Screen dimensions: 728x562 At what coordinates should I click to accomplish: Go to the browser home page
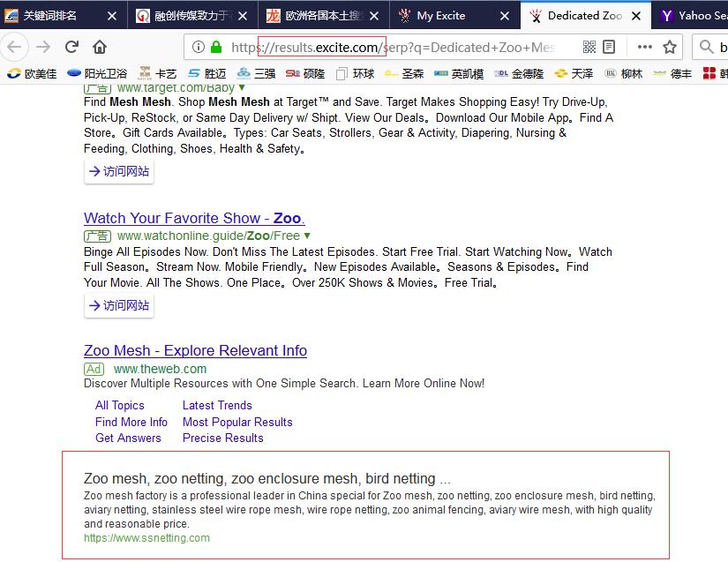[100, 47]
